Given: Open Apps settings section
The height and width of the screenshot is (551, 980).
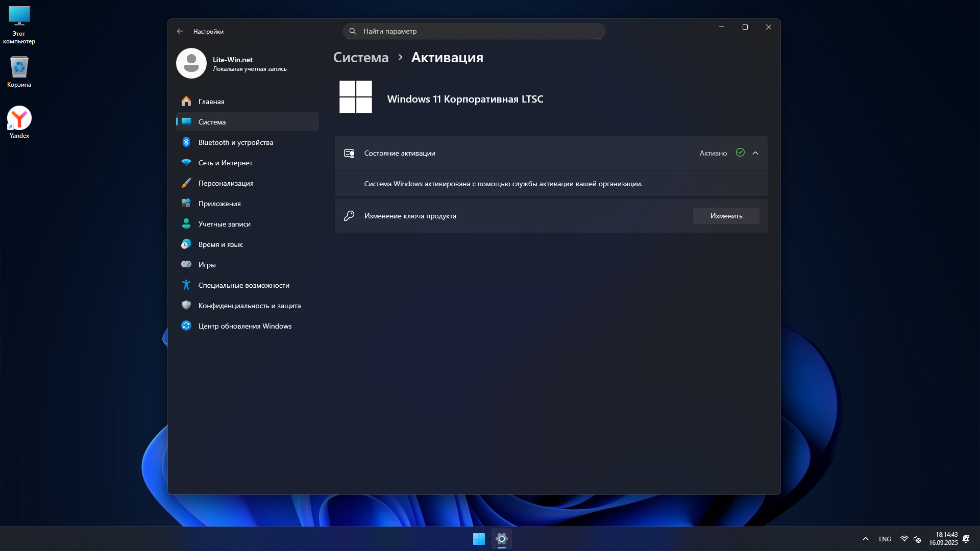Looking at the screenshot, I should pyautogui.click(x=219, y=204).
